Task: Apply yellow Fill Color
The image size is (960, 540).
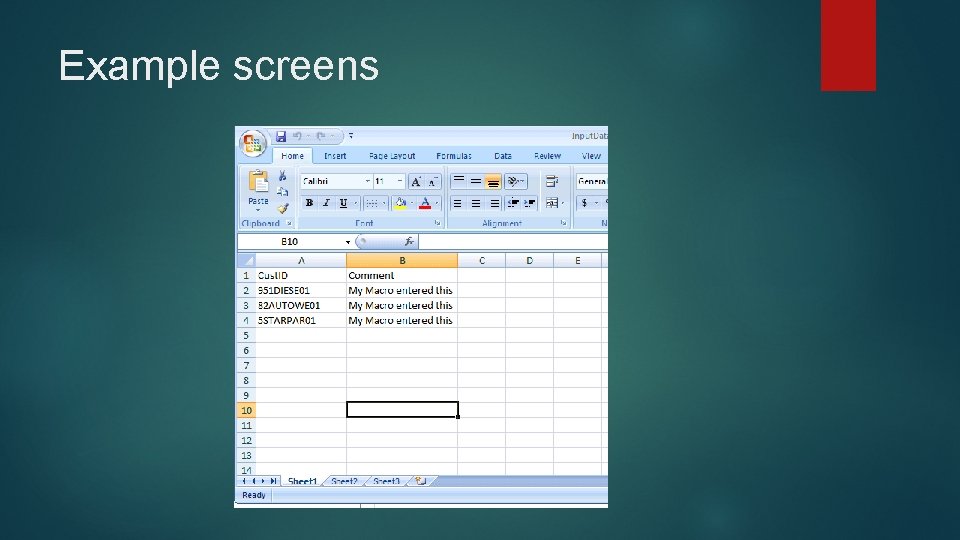Action: point(400,203)
